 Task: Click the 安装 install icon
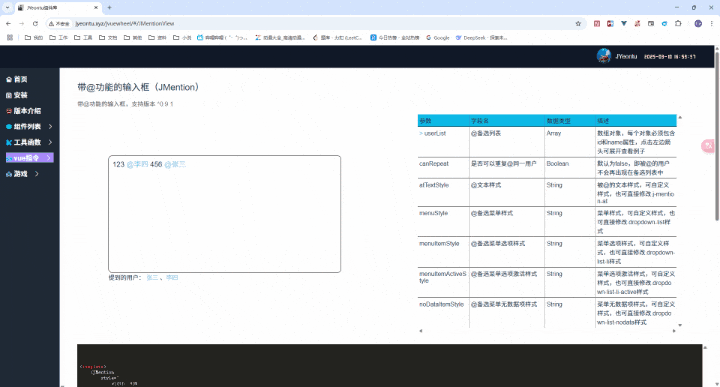pyautogui.click(x=9, y=95)
